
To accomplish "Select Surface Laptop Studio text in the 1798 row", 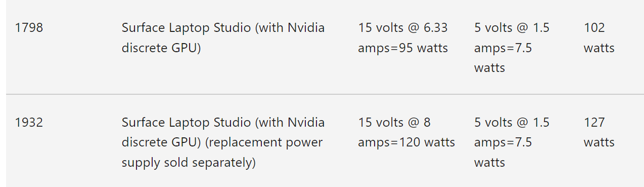I will coord(186,28).
